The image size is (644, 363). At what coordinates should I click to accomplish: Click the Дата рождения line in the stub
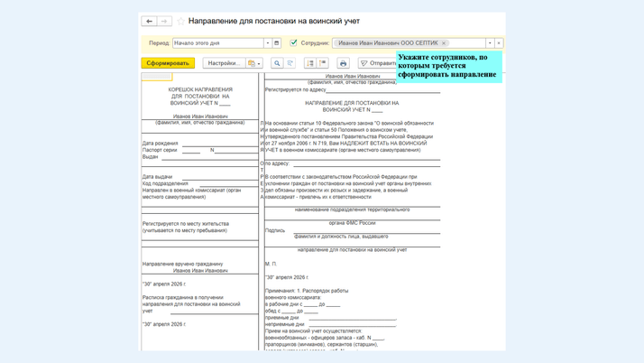200,143
